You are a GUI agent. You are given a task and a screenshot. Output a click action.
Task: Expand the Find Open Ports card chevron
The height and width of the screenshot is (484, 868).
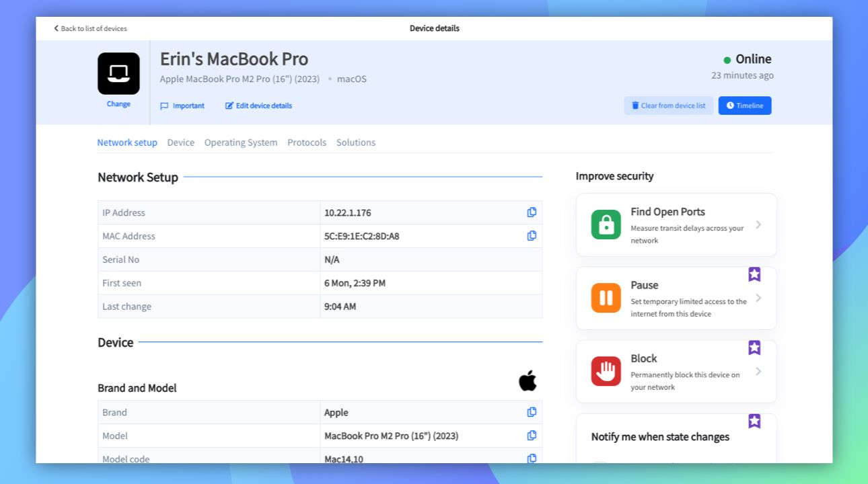click(759, 225)
